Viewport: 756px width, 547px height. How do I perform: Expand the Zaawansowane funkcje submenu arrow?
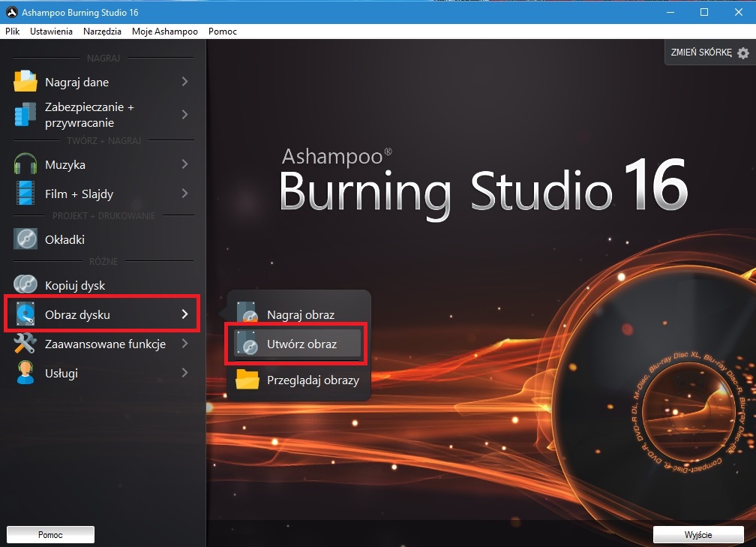click(x=184, y=344)
